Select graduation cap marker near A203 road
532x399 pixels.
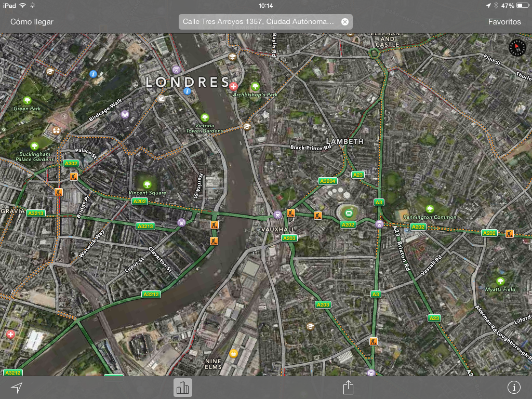pos(310,326)
